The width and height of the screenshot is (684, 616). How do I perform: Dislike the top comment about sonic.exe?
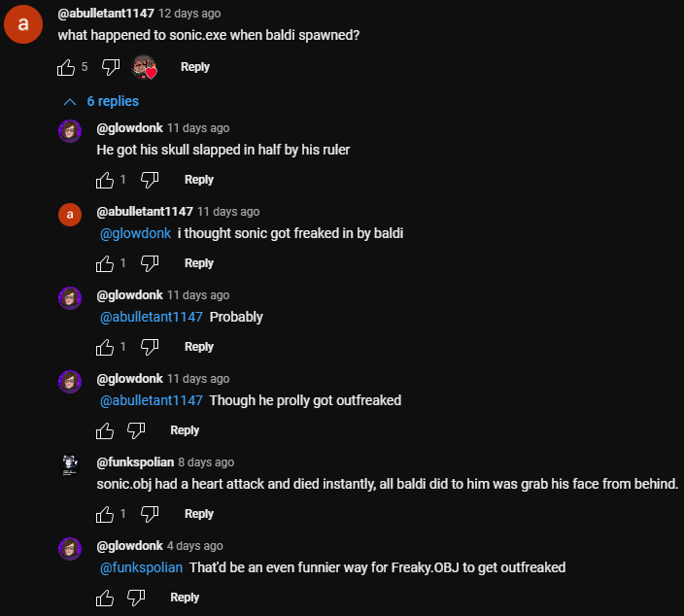point(111,67)
